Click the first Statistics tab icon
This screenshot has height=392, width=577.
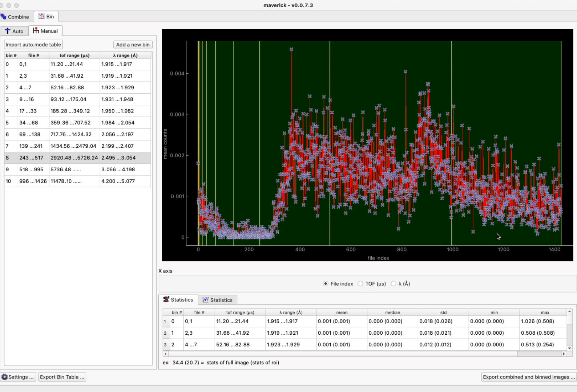[166, 299]
